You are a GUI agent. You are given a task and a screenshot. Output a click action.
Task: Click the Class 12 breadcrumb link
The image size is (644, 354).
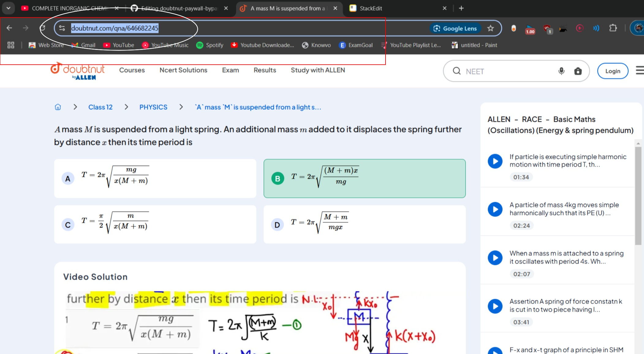pos(100,107)
